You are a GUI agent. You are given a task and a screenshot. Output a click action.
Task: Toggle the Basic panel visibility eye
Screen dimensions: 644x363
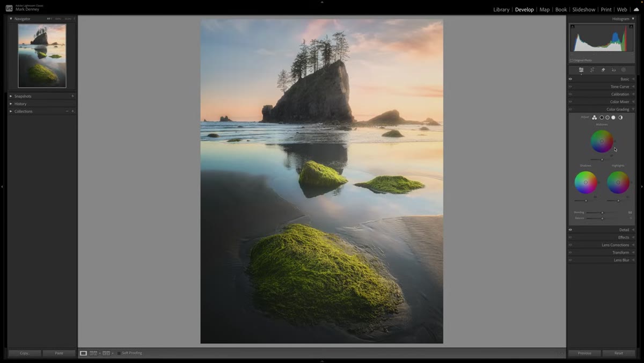tap(570, 79)
